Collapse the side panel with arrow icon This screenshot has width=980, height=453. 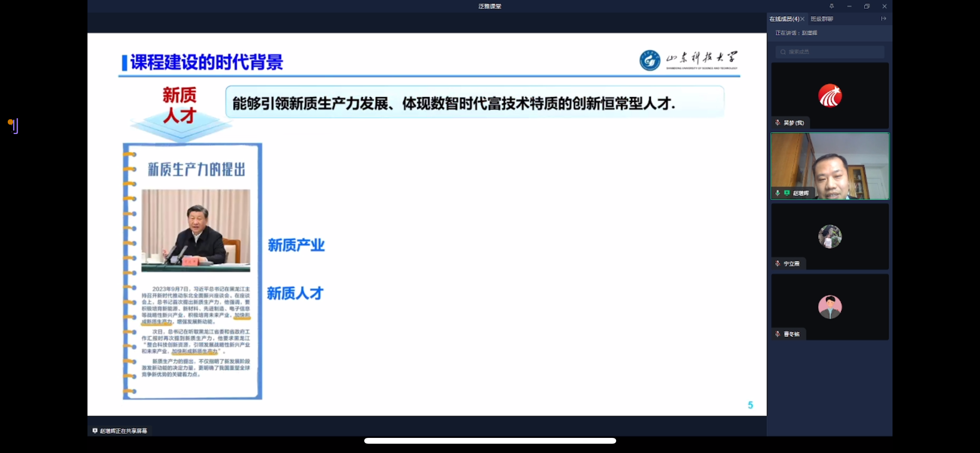884,19
